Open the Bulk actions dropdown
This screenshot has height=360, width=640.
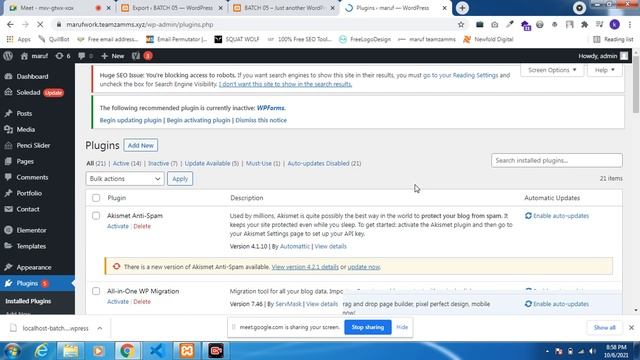point(125,179)
